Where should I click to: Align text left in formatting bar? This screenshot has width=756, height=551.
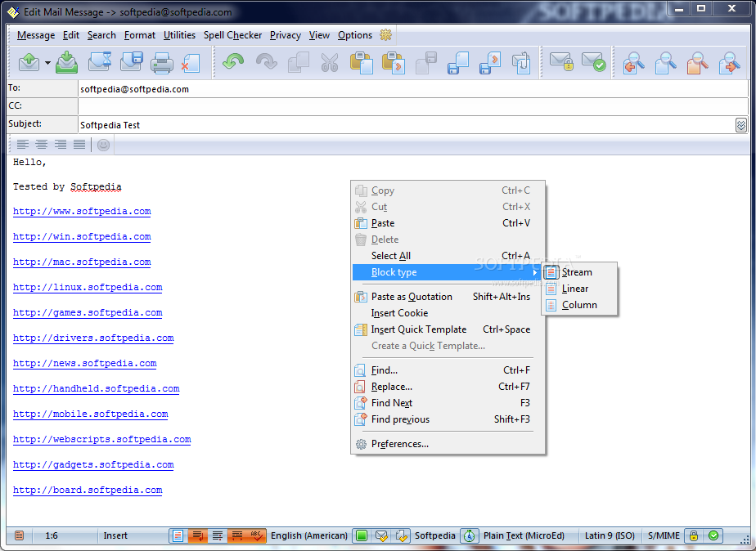click(x=23, y=145)
